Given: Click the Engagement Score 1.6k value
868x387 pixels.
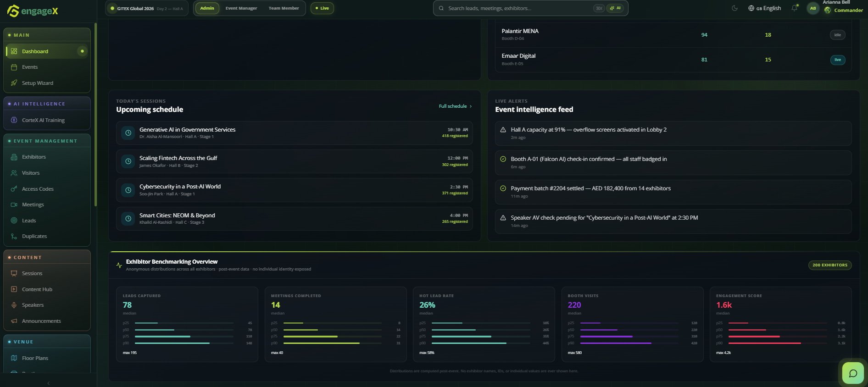Looking at the screenshot, I should click(x=724, y=305).
